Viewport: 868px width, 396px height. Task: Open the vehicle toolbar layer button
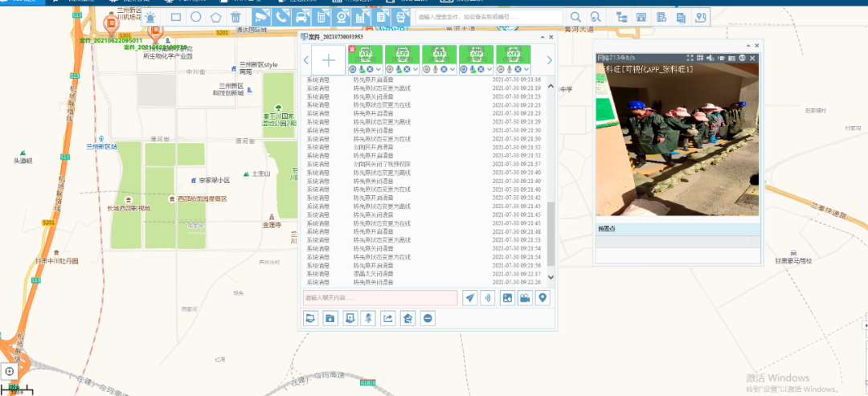click(301, 17)
